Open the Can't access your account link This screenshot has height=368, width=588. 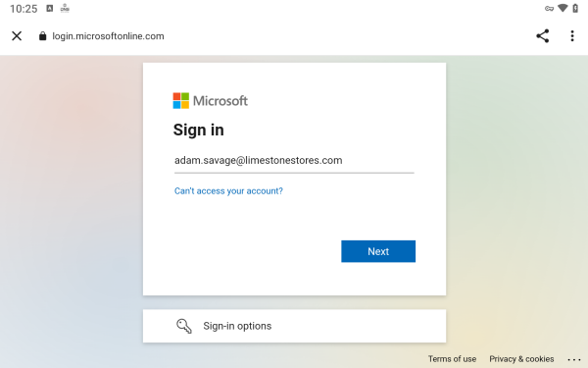[228, 190]
